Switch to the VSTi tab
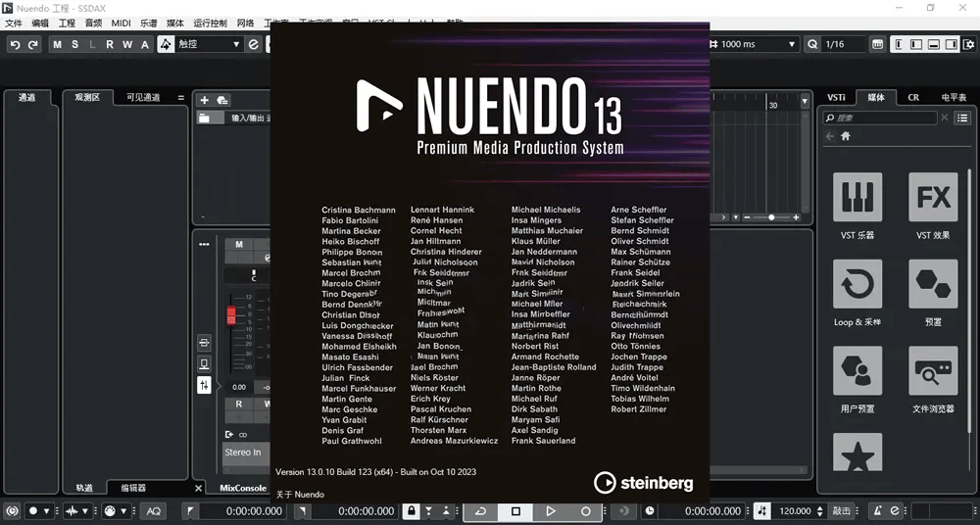980x525 pixels. (836, 98)
